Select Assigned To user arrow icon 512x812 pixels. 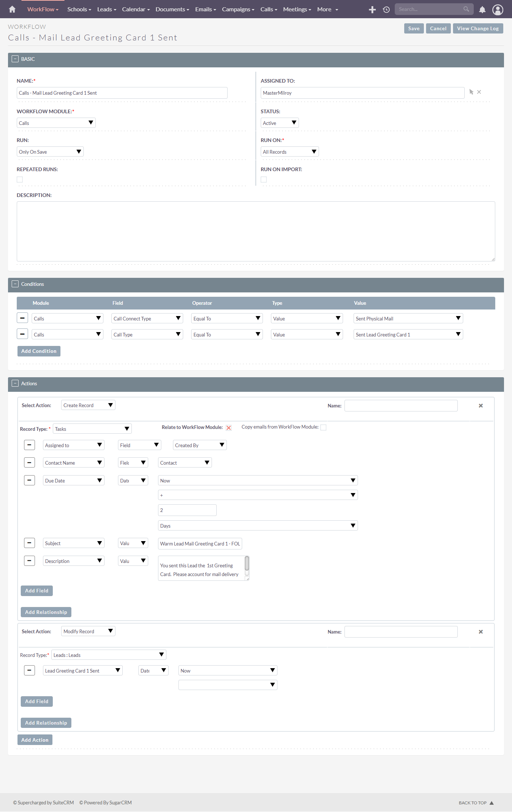coord(471,92)
